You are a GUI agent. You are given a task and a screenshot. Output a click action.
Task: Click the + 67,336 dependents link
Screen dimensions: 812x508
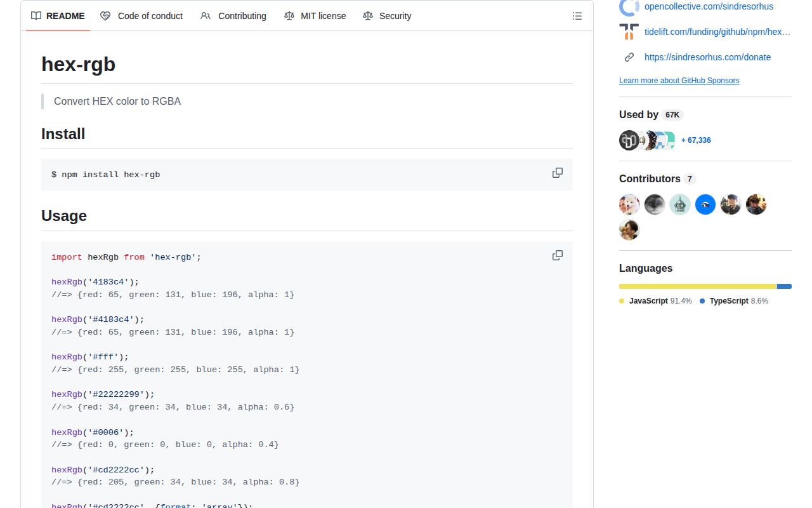pos(696,140)
